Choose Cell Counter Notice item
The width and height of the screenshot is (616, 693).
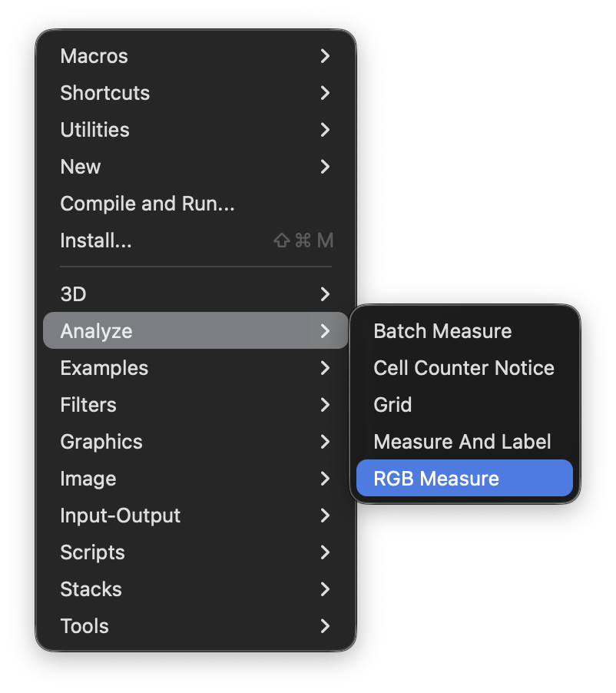464,368
